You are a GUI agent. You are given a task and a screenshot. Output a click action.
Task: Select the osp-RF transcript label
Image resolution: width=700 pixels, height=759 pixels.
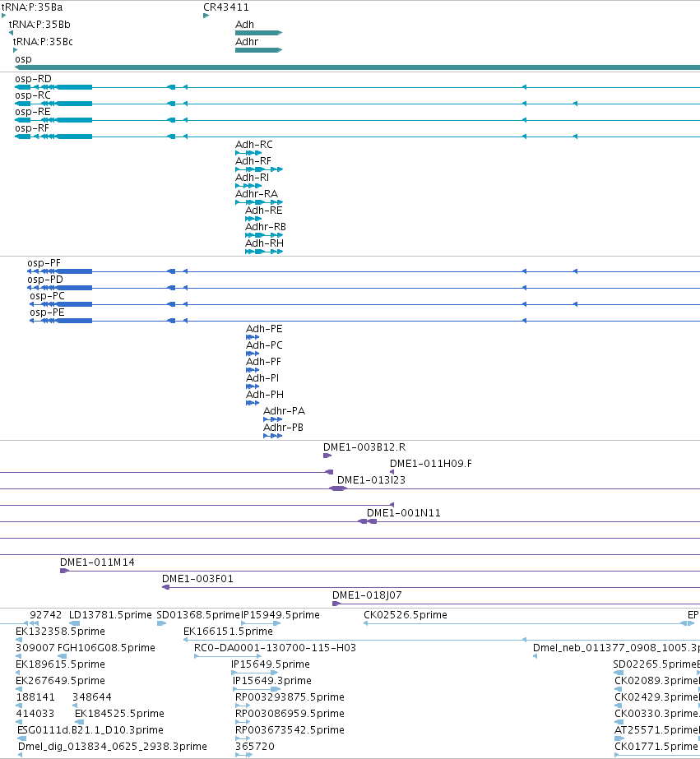32,127
